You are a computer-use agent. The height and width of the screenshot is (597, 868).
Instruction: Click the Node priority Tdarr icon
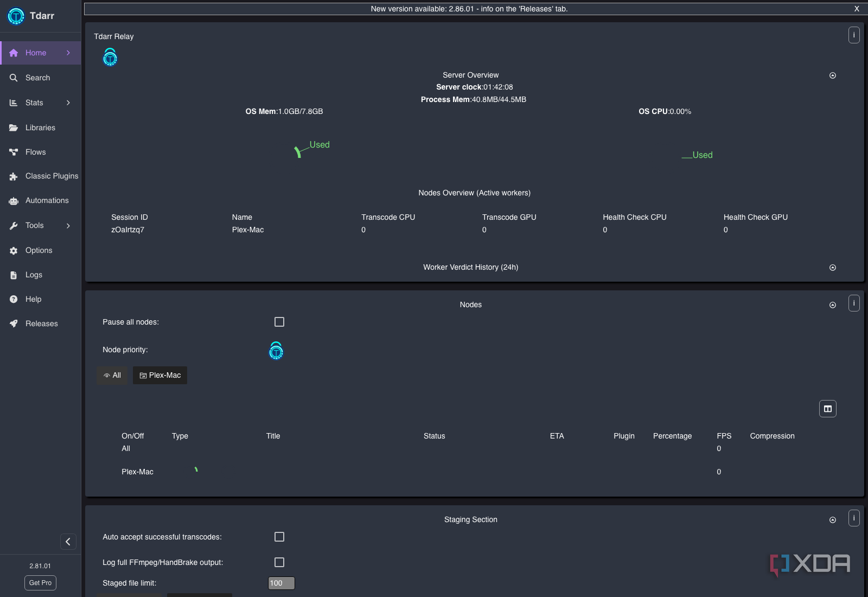tap(276, 351)
